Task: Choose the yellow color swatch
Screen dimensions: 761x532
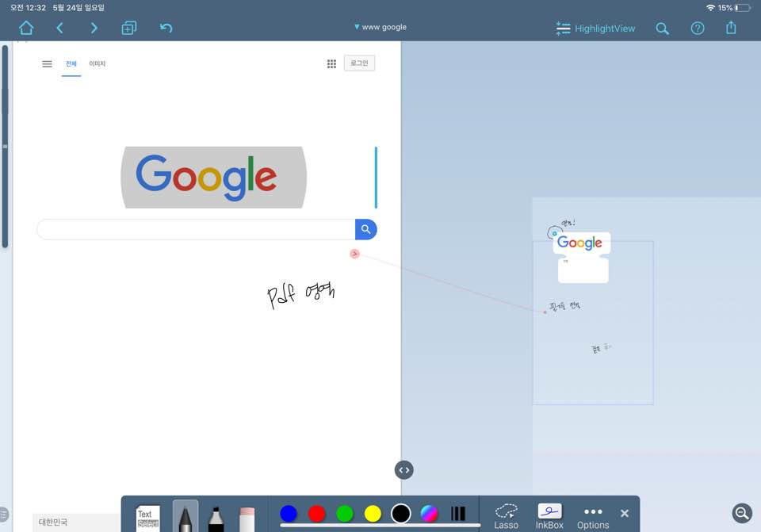Action: point(373,513)
